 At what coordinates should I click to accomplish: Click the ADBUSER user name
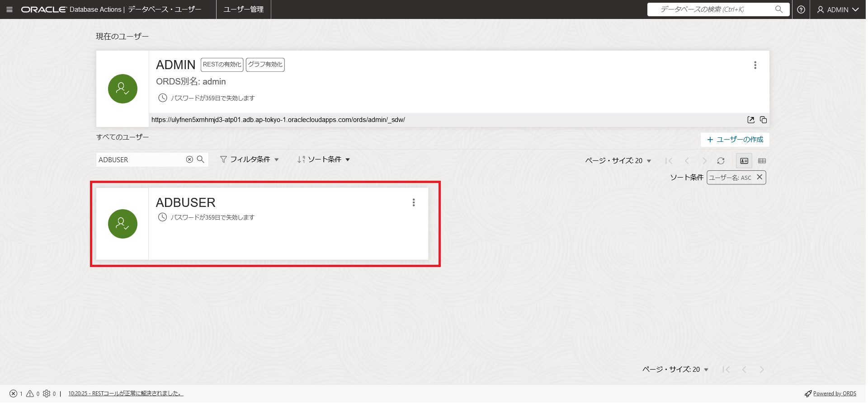point(186,202)
